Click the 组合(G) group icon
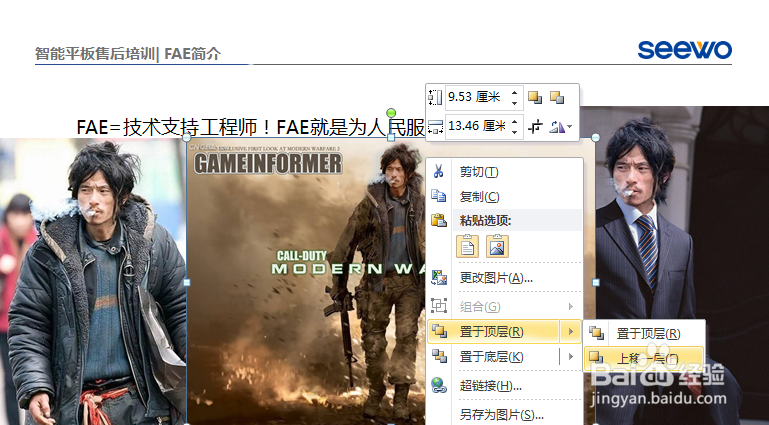The width and height of the screenshot is (769, 425). (438, 306)
